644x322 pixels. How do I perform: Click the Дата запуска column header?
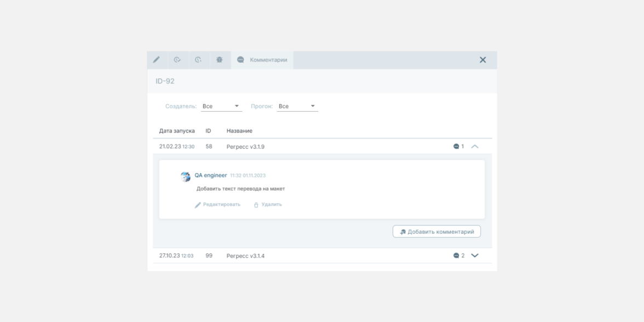click(177, 131)
